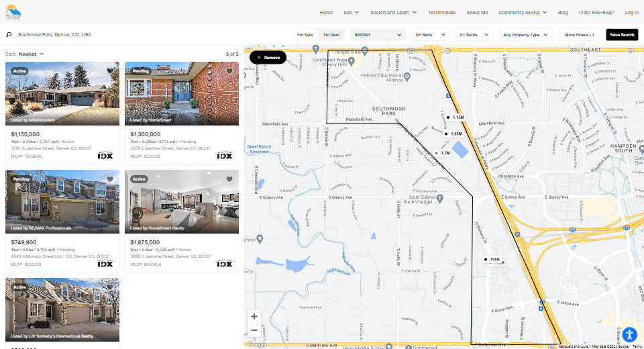Click IDX logo on $1,150,000 listing
The image size is (644, 349).
click(105, 156)
